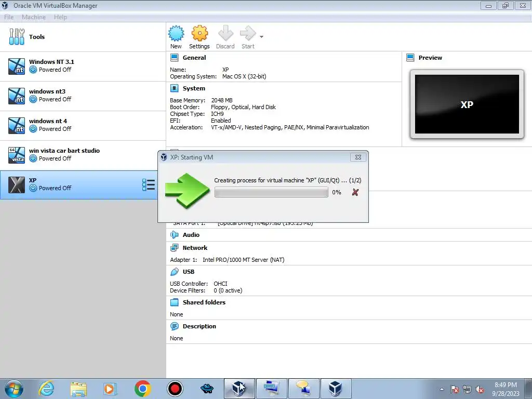Open Windows Explorer folder taskbar icon
The image size is (532, 399).
pyautogui.click(x=79, y=389)
